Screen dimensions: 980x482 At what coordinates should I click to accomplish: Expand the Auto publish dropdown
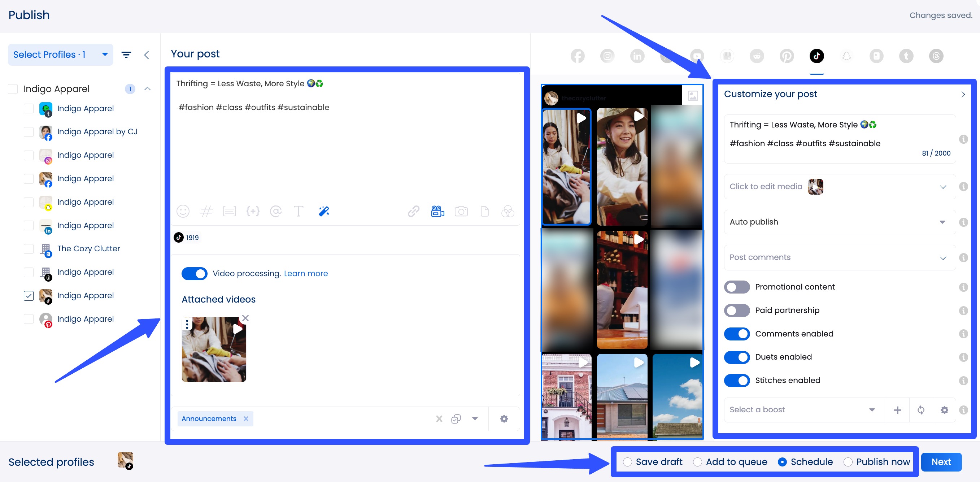click(x=943, y=222)
